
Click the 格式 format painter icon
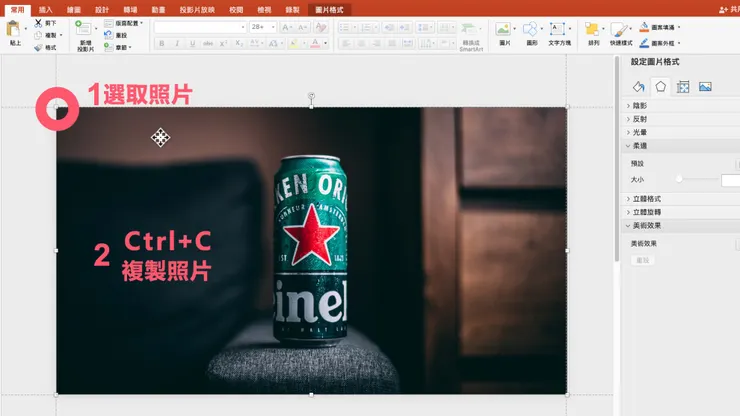pyautogui.click(x=38, y=47)
